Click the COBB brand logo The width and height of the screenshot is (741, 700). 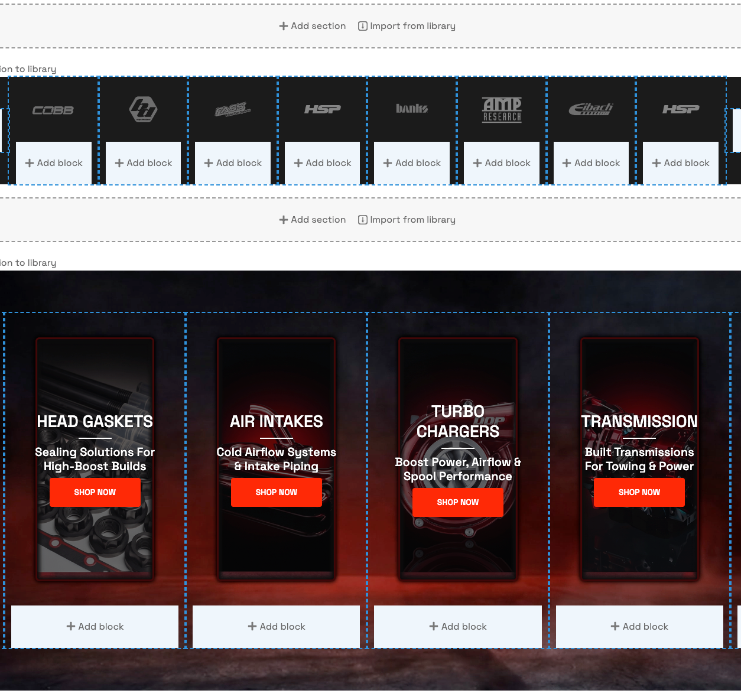53,110
